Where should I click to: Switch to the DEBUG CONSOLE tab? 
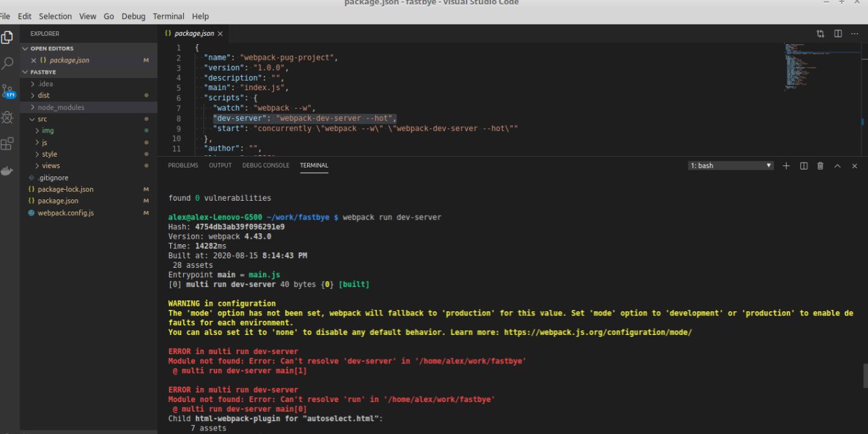point(266,165)
